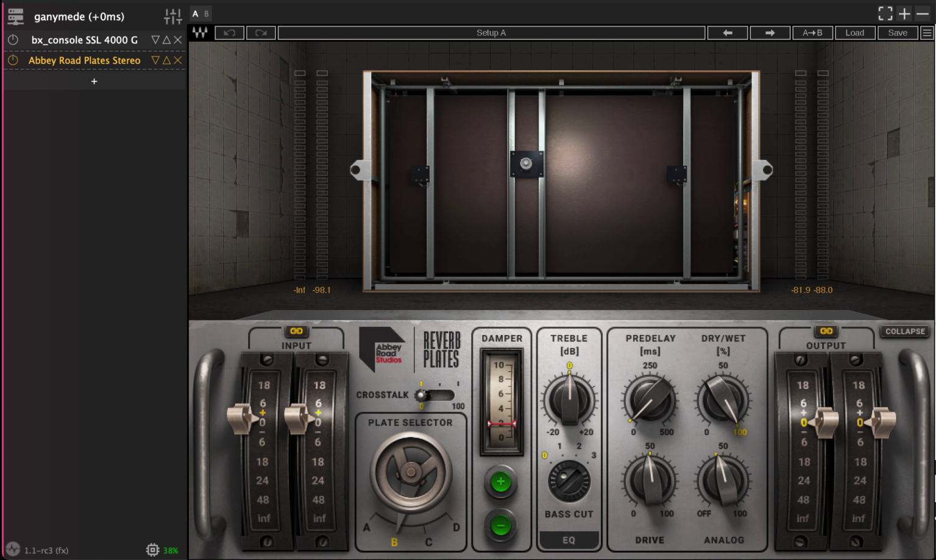Toggle power on bx_console SSL 4000 G
The height and width of the screenshot is (560, 936).
(13, 39)
